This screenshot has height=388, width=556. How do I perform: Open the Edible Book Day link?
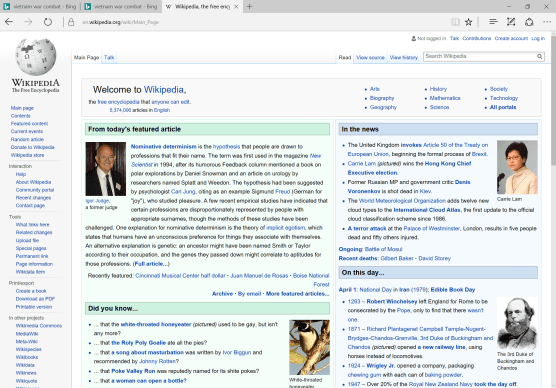pyautogui.click(x=452, y=290)
